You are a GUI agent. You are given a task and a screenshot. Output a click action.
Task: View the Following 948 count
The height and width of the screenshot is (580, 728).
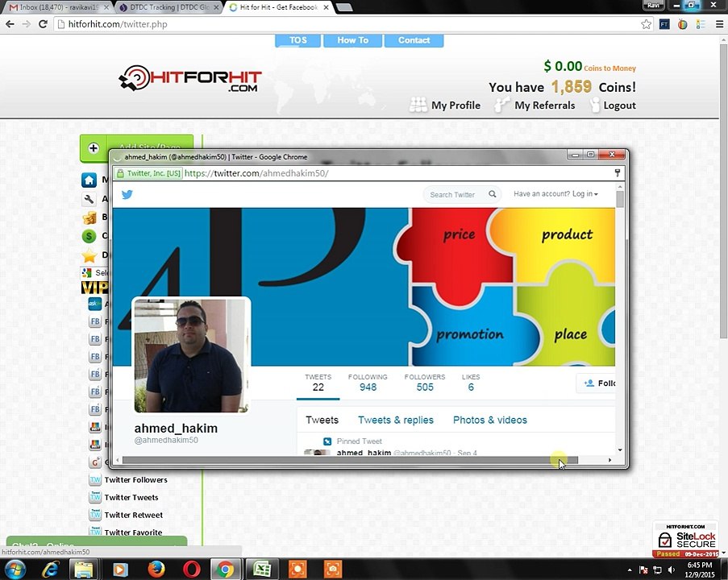pyautogui.click(x=368, y=383)
